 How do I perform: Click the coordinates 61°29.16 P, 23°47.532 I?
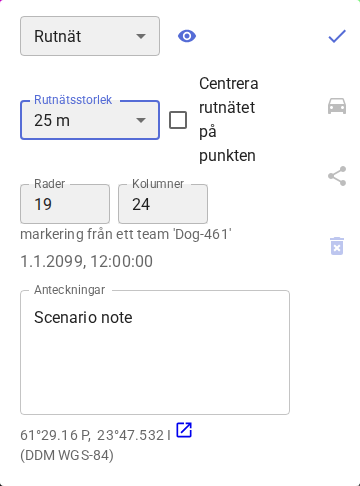(x=95, y=435)
